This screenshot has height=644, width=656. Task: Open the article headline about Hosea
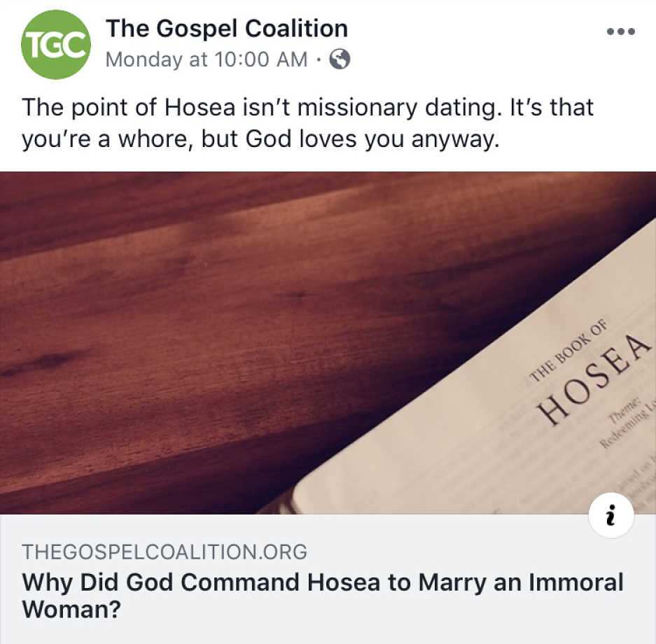[x=323, y=596]
